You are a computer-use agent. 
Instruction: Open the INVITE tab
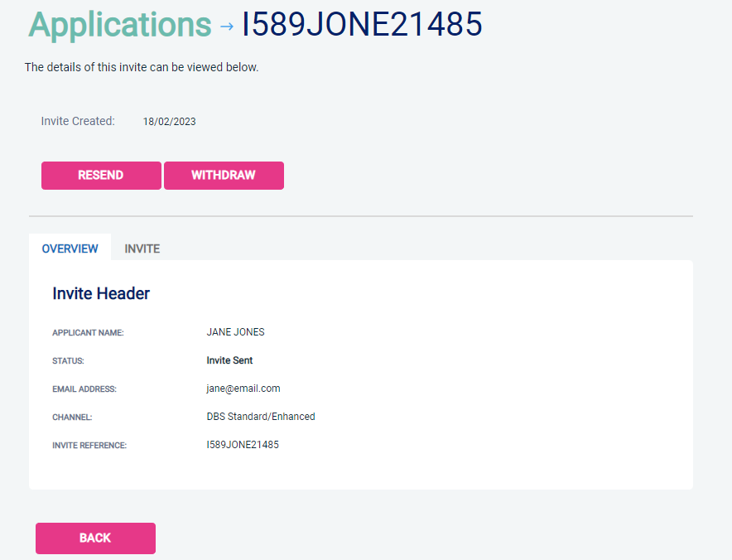coord(142,249)
